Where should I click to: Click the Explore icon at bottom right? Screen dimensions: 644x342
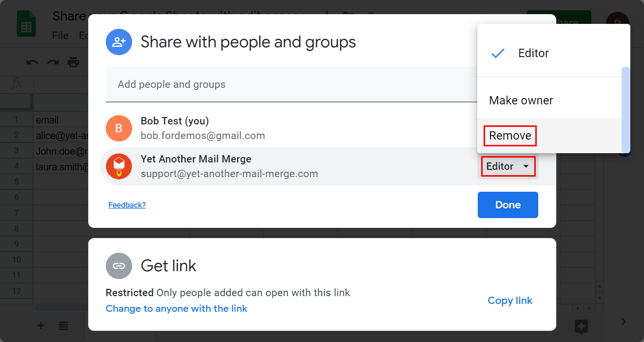pos(580,326)
